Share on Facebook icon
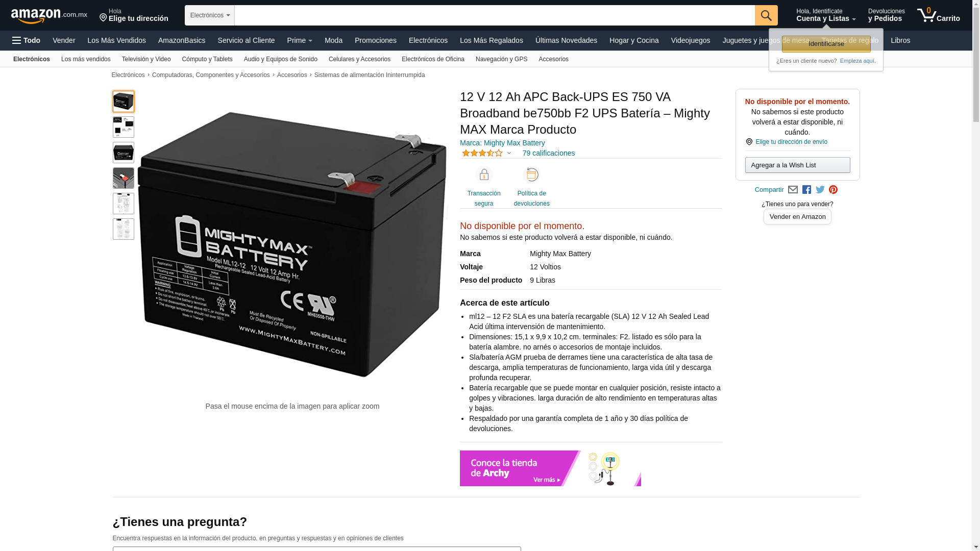 tap(806, 190)
